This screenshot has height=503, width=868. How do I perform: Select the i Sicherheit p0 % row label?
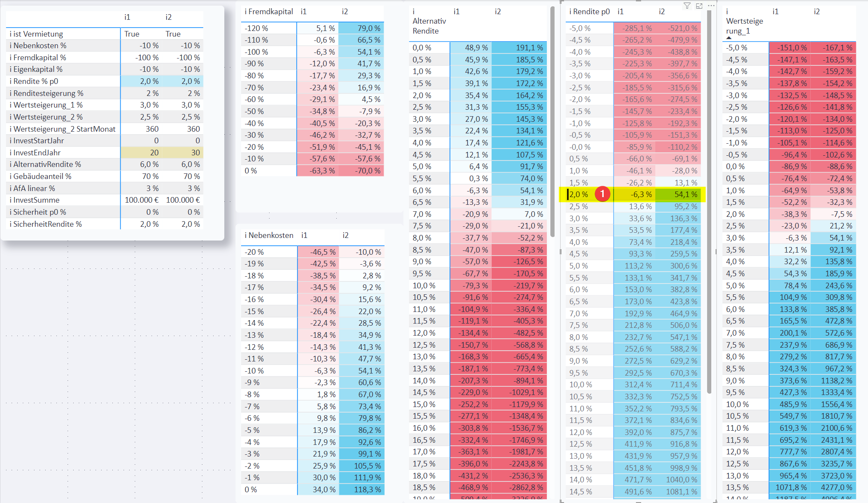(x=38, y=212)
